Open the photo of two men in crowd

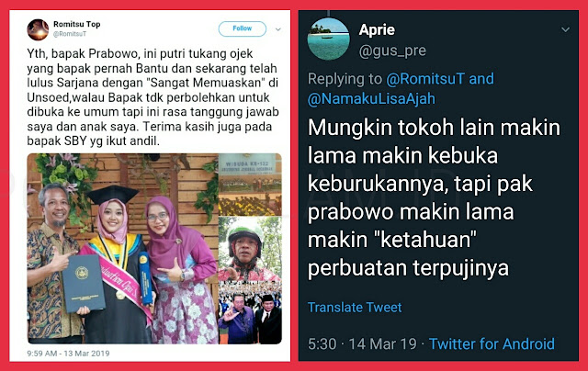[x=250, y=313]
